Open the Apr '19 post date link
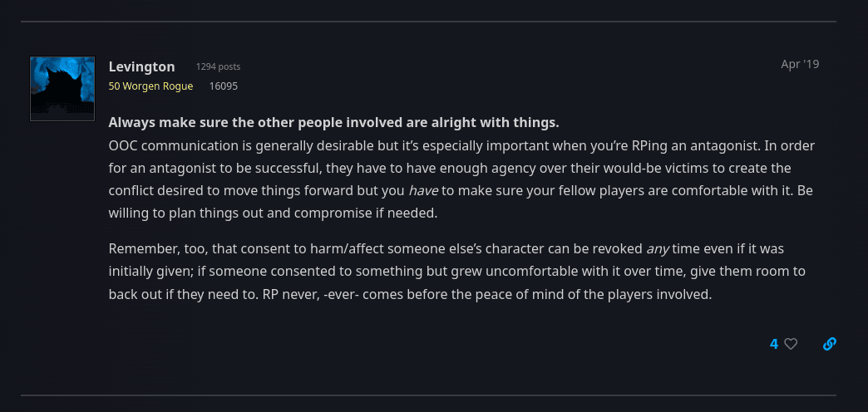 [800, 64]
